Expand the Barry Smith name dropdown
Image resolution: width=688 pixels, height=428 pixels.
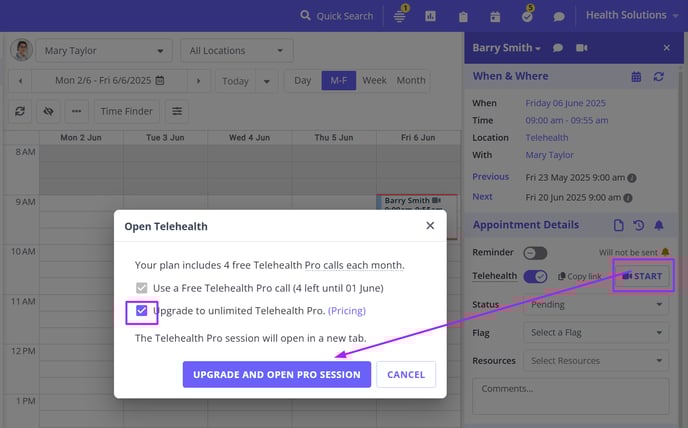click(x=506, y=48)
